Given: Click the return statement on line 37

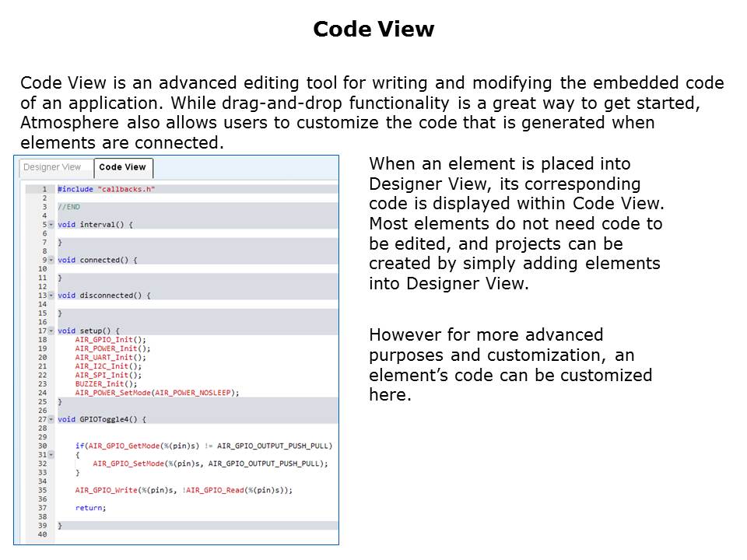Looking at the screenshot, I should pos(90,508).
